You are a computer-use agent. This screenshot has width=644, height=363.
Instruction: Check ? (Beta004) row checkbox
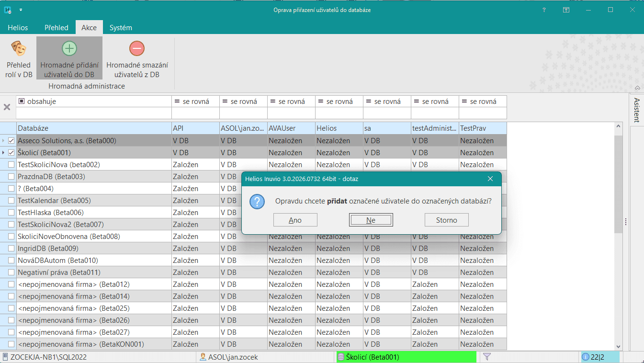tap(11, 189)
